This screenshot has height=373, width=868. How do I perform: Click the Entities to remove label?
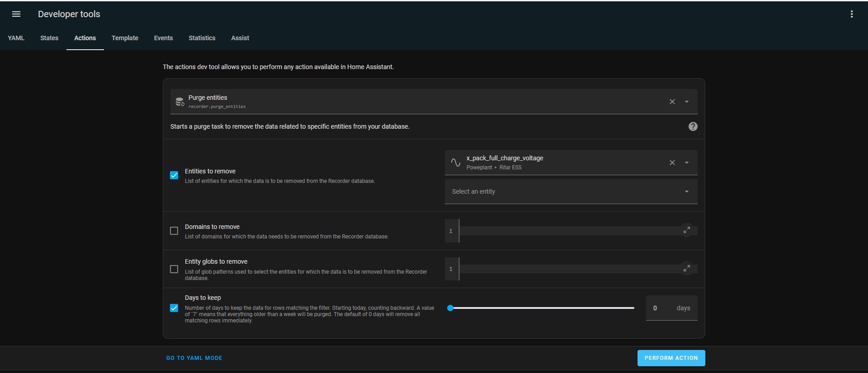[210, 171]
